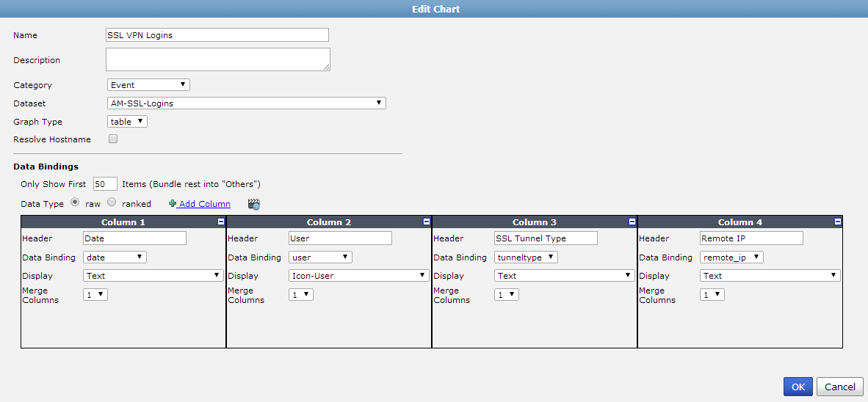Click the Data Bindings section heading

click(46, 166)
